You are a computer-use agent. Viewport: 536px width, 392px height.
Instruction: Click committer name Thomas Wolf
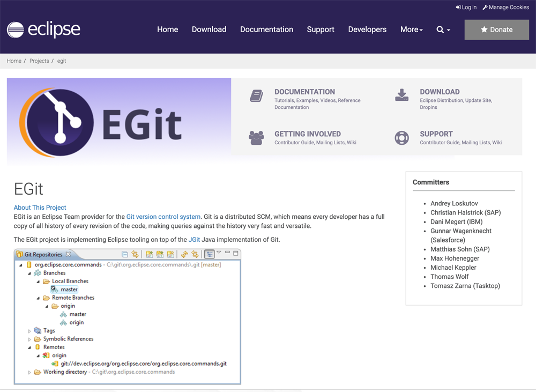point(450,276)
